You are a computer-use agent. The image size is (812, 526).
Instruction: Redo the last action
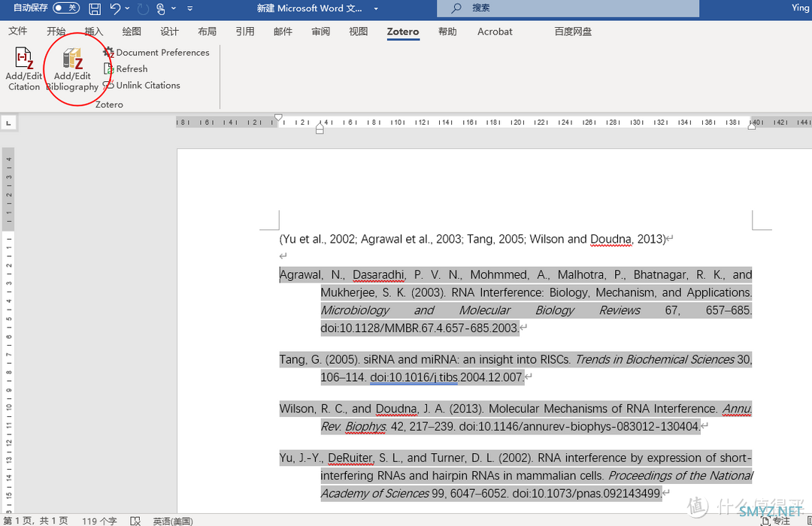(143, 8)
